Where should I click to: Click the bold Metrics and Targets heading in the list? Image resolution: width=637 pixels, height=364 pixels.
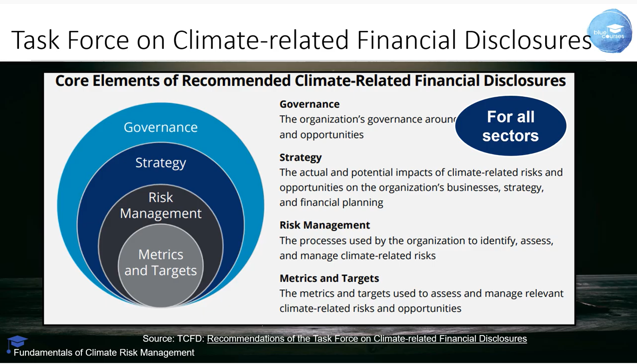coord(329,278)
